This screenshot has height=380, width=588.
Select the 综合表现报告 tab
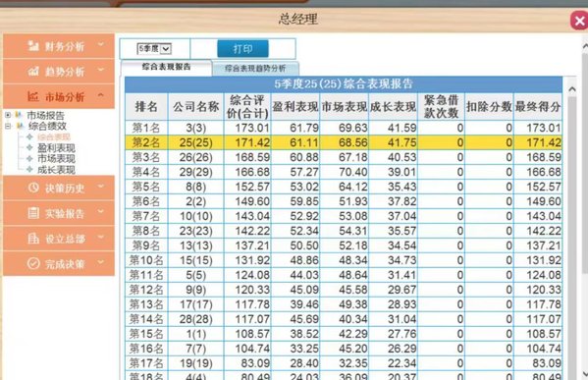coord(167,67)
